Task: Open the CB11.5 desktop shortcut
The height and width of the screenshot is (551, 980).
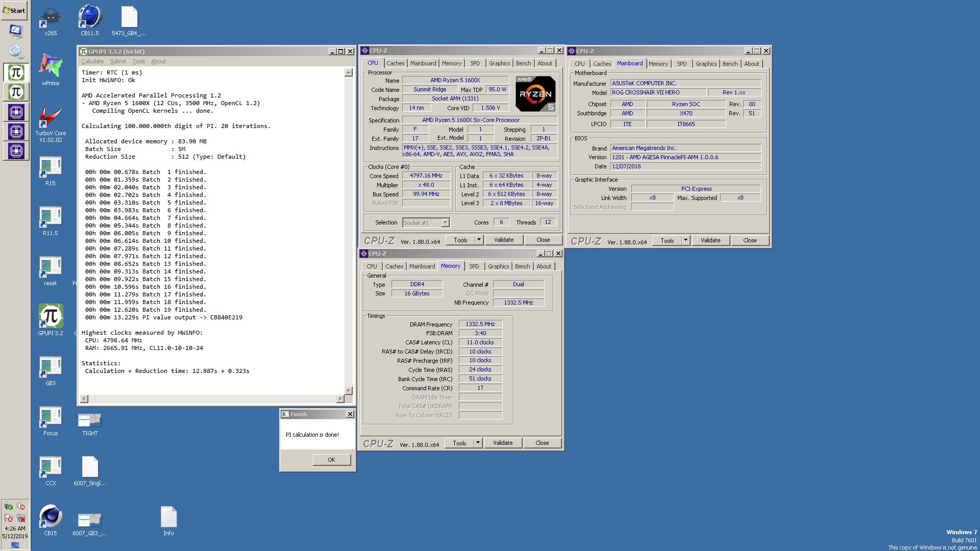Action: [x=90, y=21]
